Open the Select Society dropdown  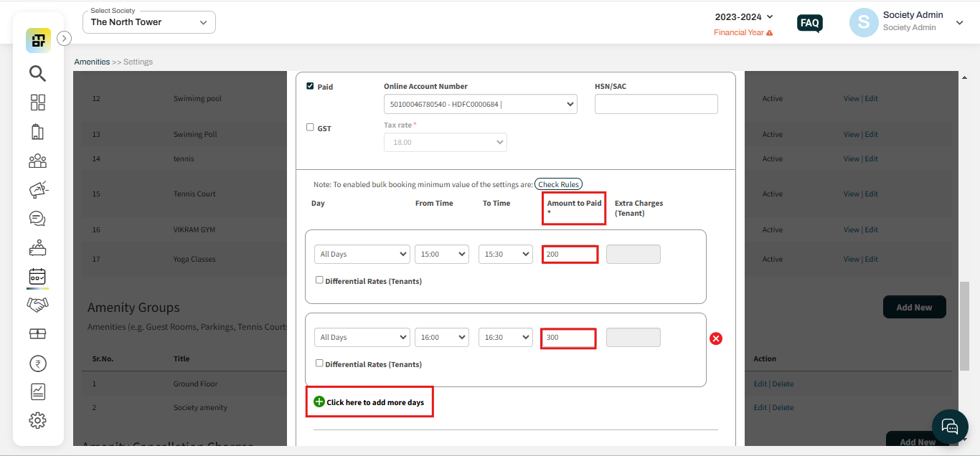(149, 22)
